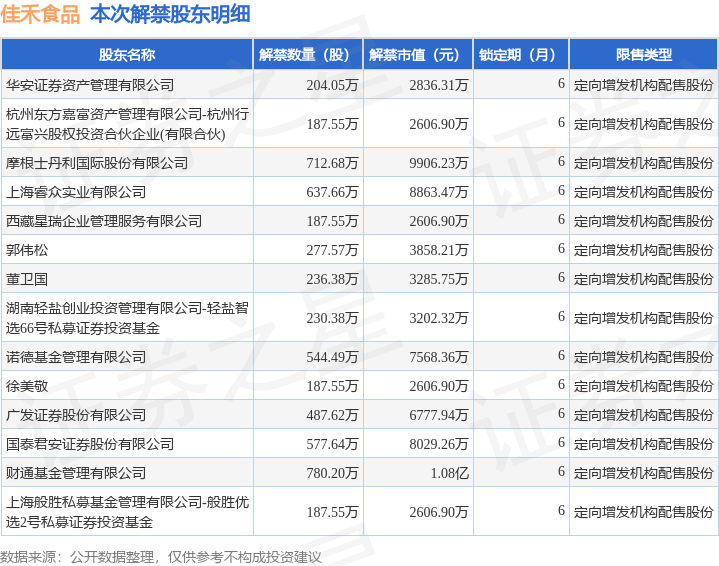The width and height of the screenshot is (719, 566).
Task: Click 上海睿众实业有限公司 shareholder name
Action: (76, 192)
